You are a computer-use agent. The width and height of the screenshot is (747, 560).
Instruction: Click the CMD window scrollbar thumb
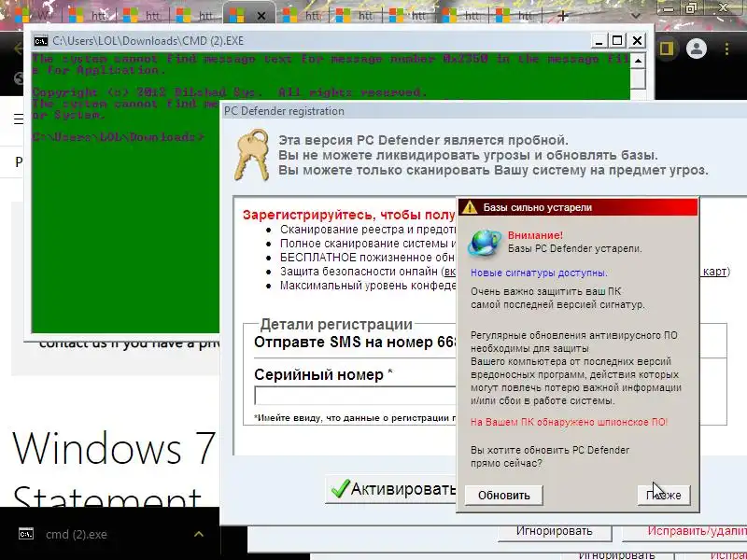pyautogui.click(x=638, y=78)
